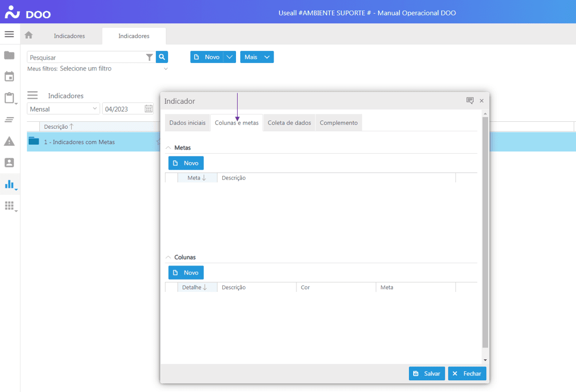
Task: Click the magnifier search button
Action: coord(162,57)
